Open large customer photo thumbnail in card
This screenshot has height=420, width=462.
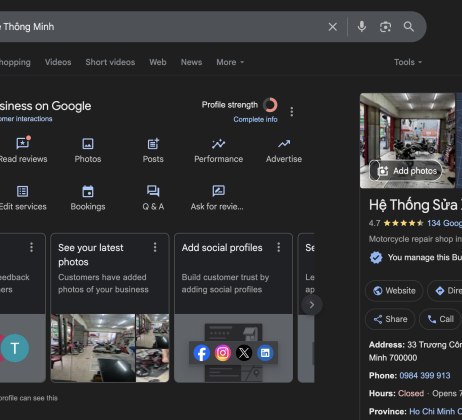[93, 348]
